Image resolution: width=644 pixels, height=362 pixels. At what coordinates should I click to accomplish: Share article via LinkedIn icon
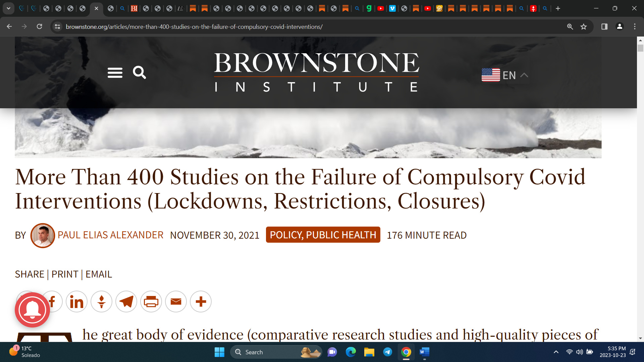76,302
